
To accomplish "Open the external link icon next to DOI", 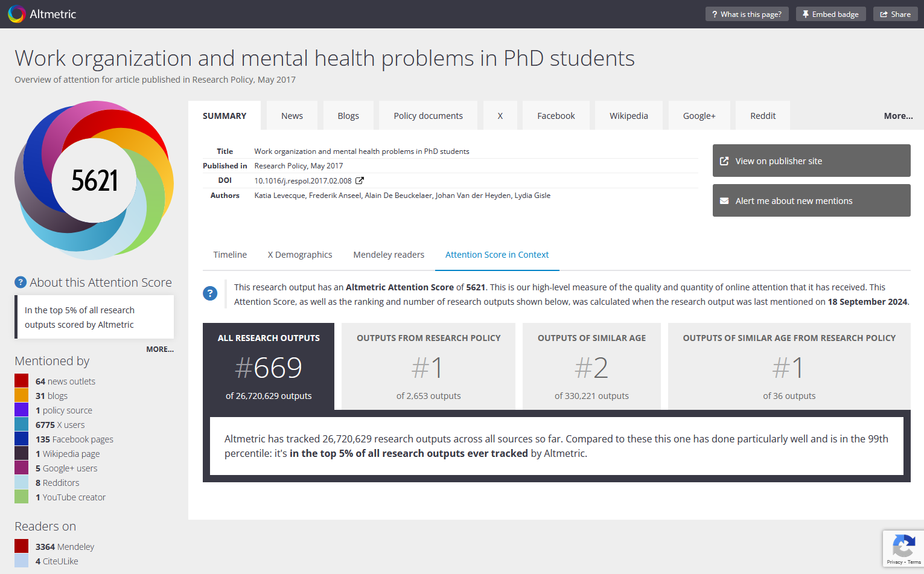I will point(360,180).
